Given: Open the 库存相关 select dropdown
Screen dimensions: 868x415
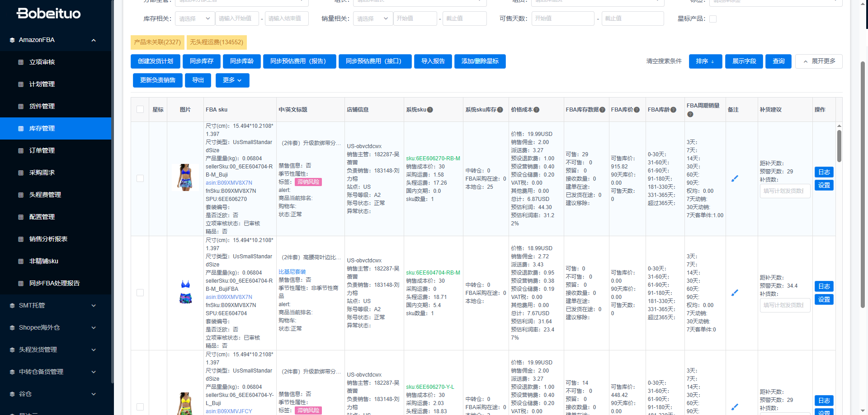Looking at the screenshot, I should [x=194, y=19].
